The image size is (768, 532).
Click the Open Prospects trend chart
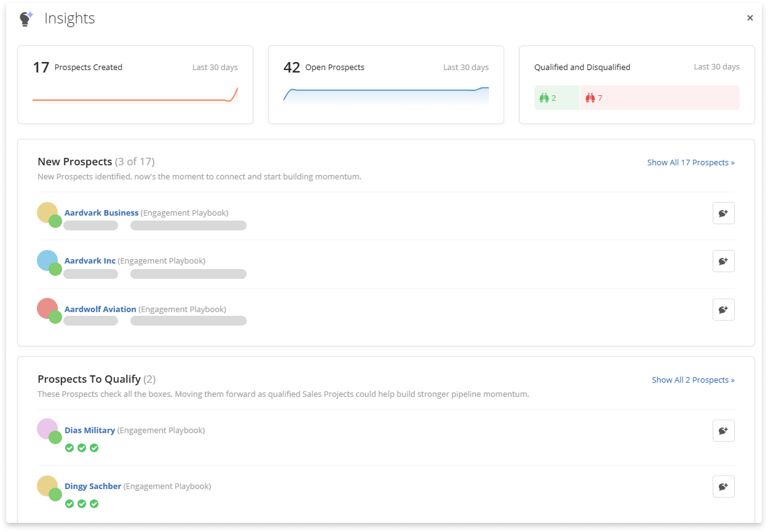[x=386, y=95]
